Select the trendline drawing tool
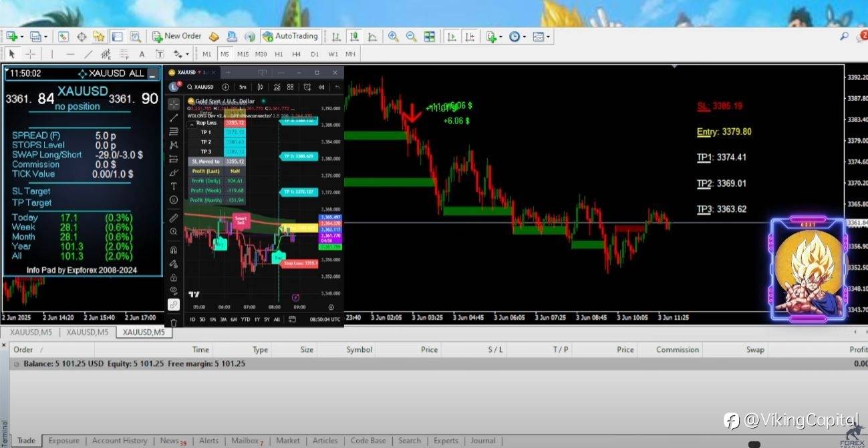 (88, 54)
